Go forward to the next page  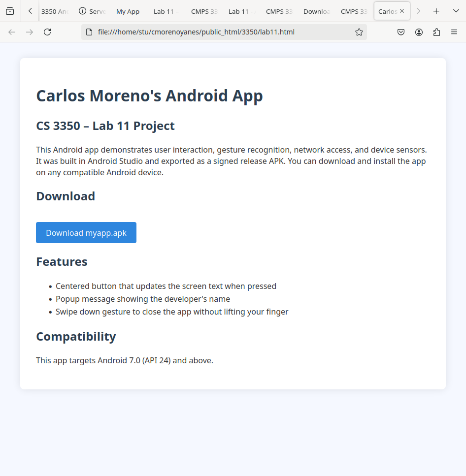pos(30,32)
